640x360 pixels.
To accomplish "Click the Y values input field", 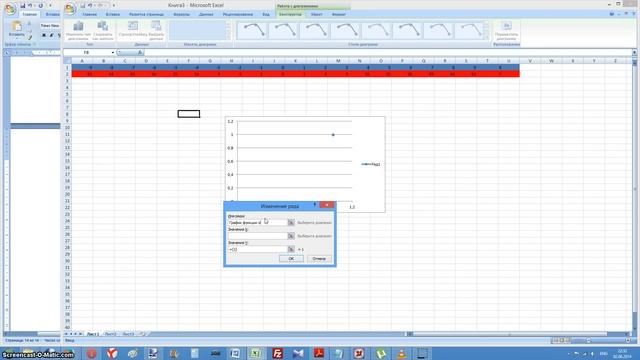I will (258, 249).
